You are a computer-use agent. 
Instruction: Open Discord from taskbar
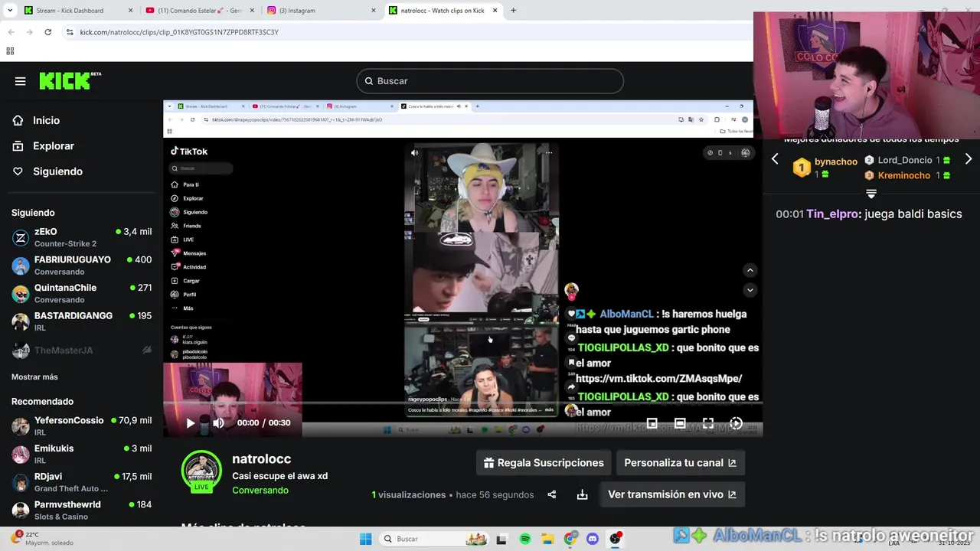(592, 539)
